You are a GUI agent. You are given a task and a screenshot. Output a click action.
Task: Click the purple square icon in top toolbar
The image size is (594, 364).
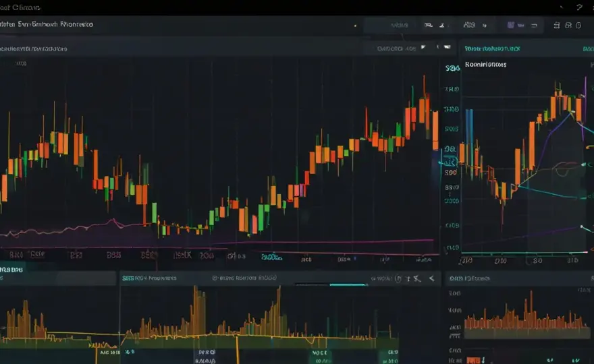click(511, 25)
